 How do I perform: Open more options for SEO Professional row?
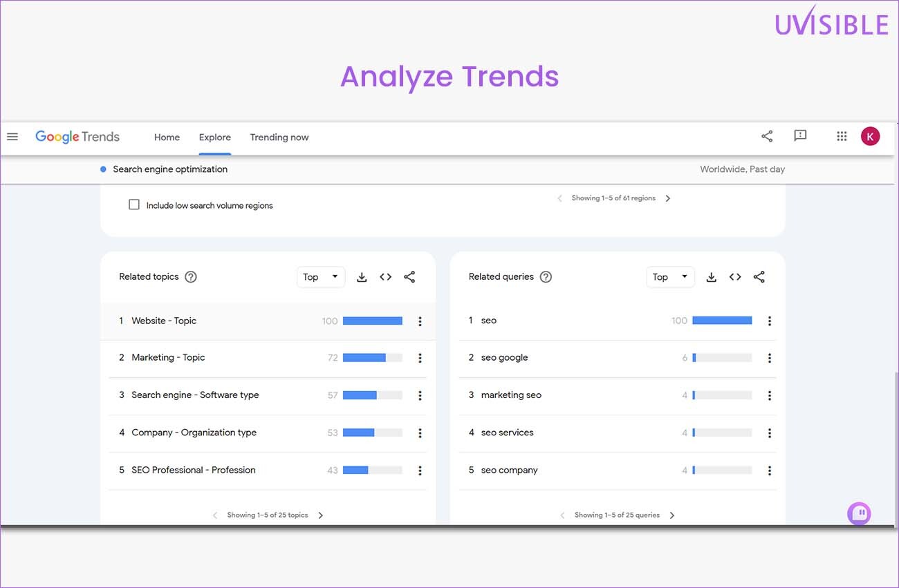[420, 470]
